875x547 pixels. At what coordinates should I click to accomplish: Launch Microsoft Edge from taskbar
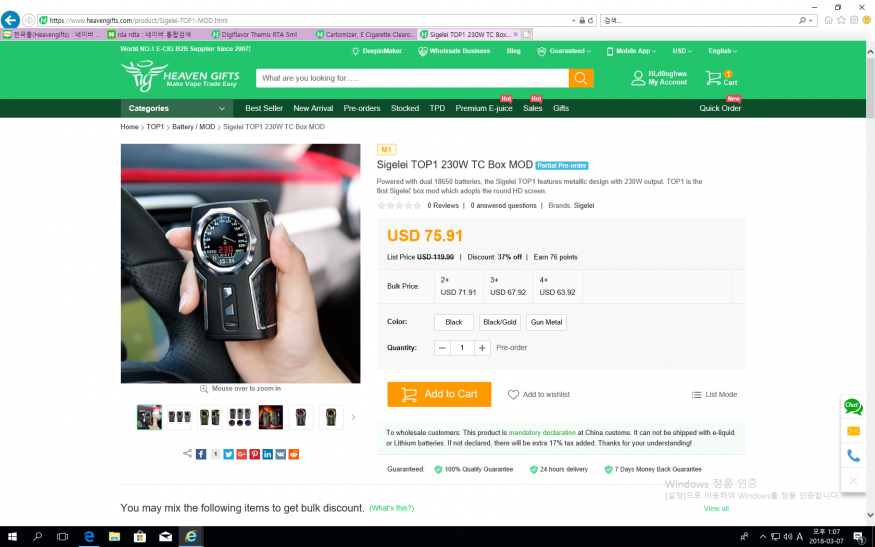[x=89, y=536]
